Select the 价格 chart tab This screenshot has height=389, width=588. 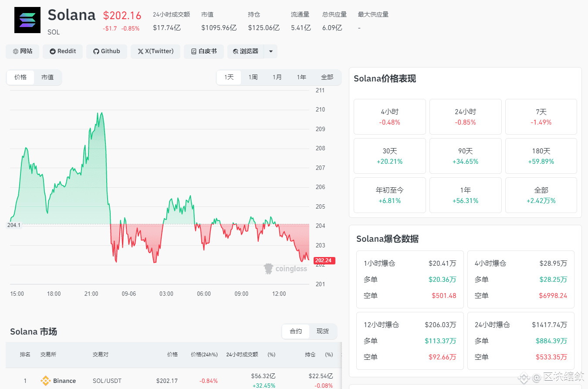(20, 77)
